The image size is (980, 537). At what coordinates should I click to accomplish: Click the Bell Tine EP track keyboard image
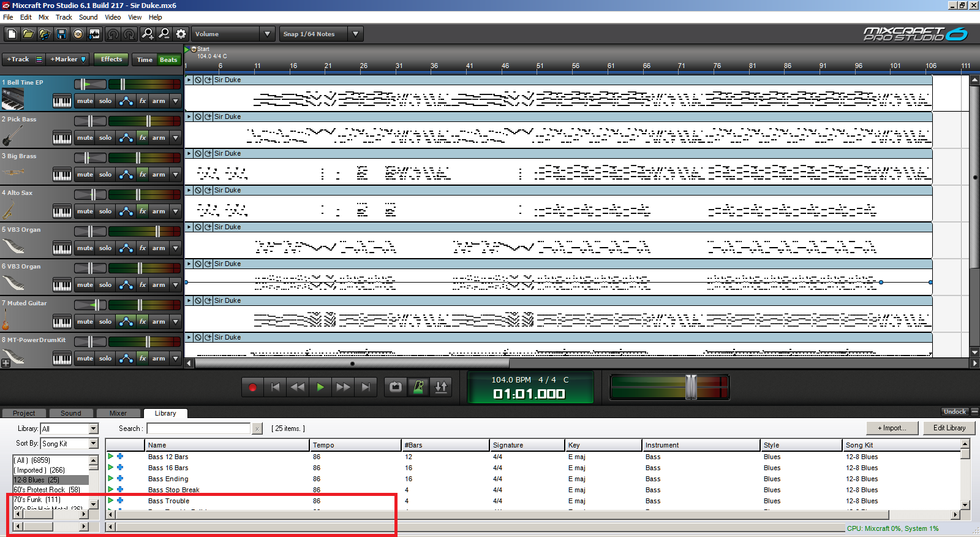(13, 99)
